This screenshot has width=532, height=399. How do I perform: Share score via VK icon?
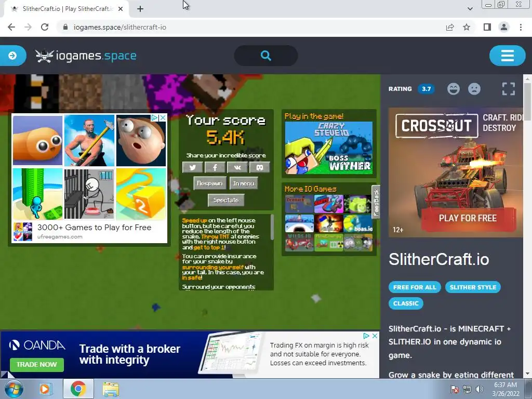[x=237, y=167]
